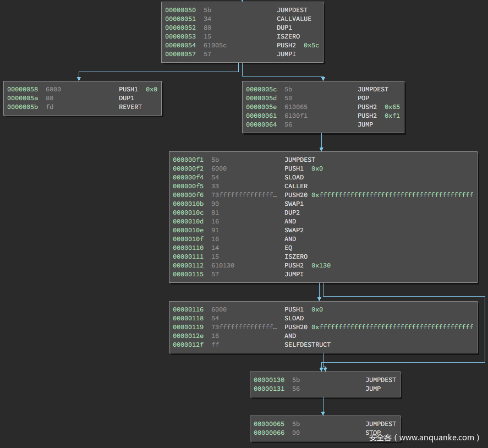Screen dimensions: 488x448
Task: Follow the 0xf1 push operand
Action: click(x=392, y=116)
